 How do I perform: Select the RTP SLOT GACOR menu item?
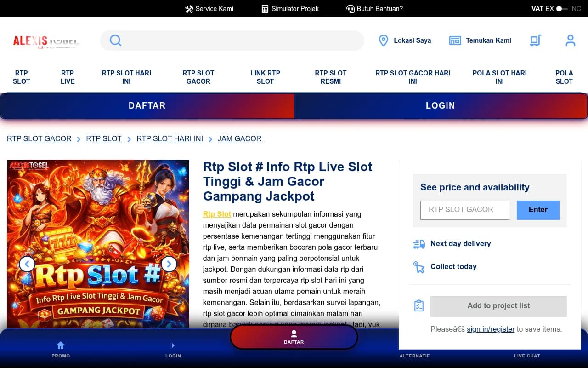[x=198, y=77]
